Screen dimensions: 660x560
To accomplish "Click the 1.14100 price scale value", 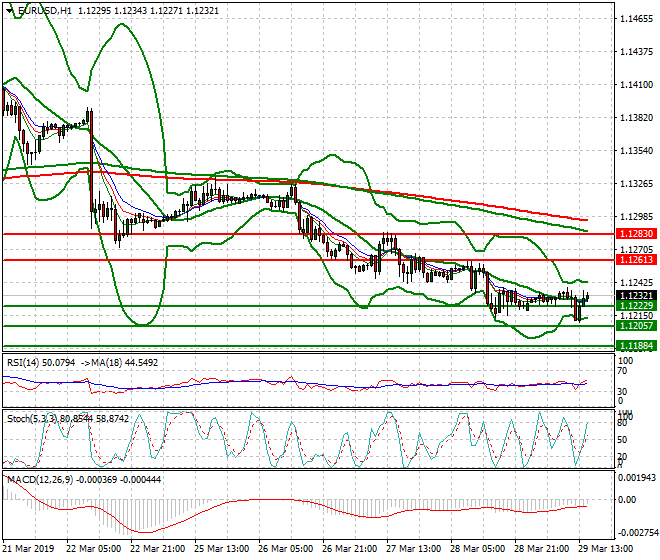I will coord(636,85).
